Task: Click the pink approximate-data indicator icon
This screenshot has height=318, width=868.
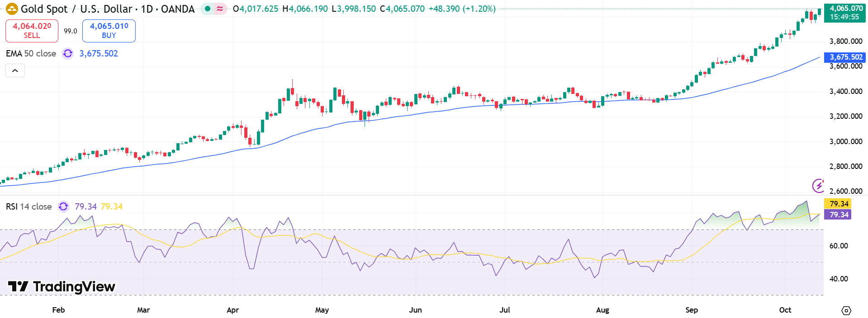Action: click(x=220, y=9)
